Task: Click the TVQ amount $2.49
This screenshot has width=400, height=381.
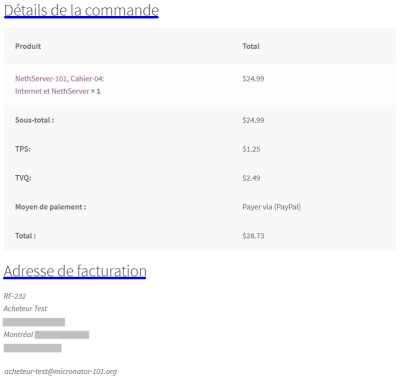Action: point(251,178)
